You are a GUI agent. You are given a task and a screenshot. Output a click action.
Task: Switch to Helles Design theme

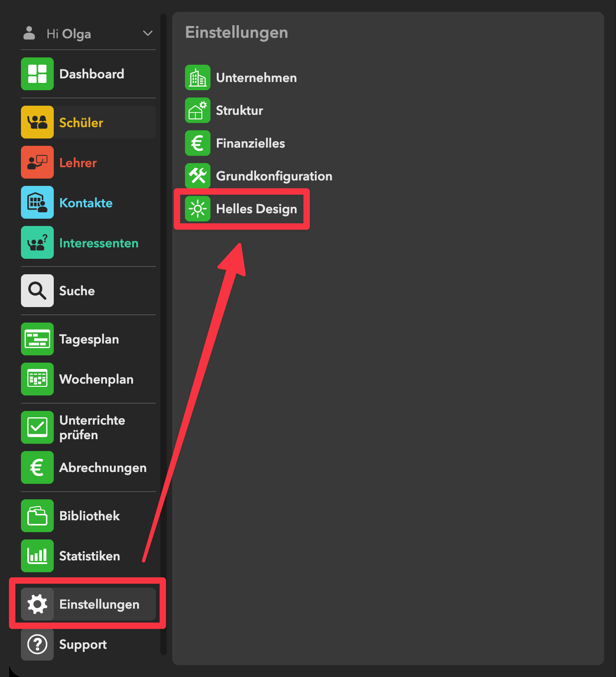(x=256, y=209)
